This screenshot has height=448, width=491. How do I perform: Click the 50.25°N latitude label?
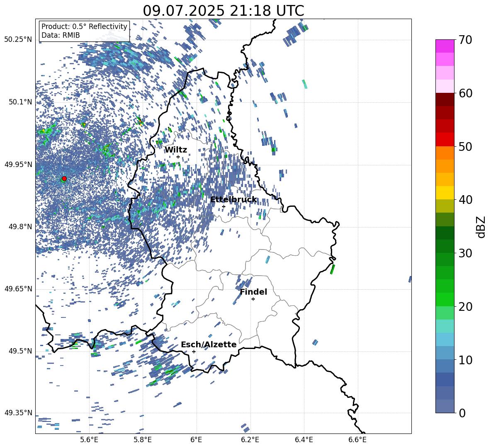19,40
